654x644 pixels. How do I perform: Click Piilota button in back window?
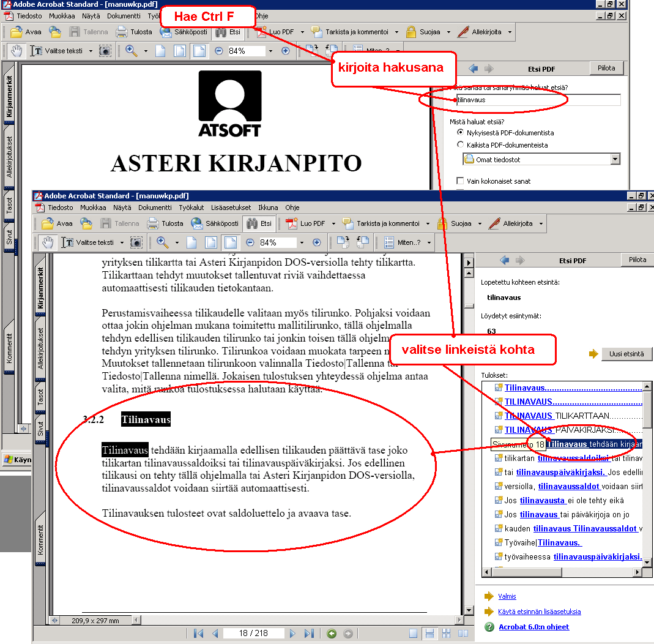pos(606,68)
